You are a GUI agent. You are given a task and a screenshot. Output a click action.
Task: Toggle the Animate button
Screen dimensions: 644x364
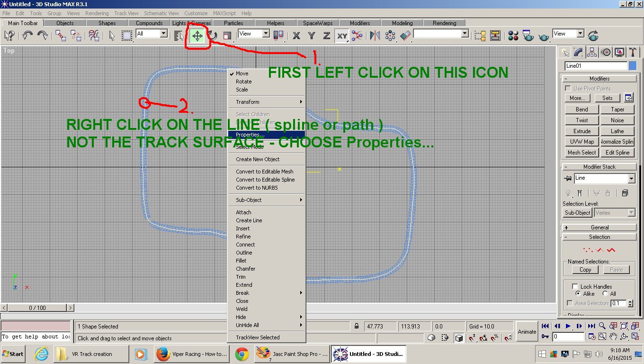pyautogui.click(x=527, y=332)
